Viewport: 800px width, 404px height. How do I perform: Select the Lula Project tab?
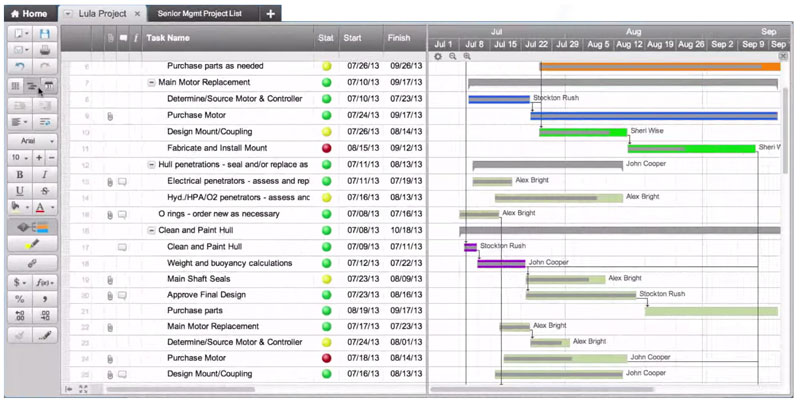pyautogui.click(x=103, y=14)
